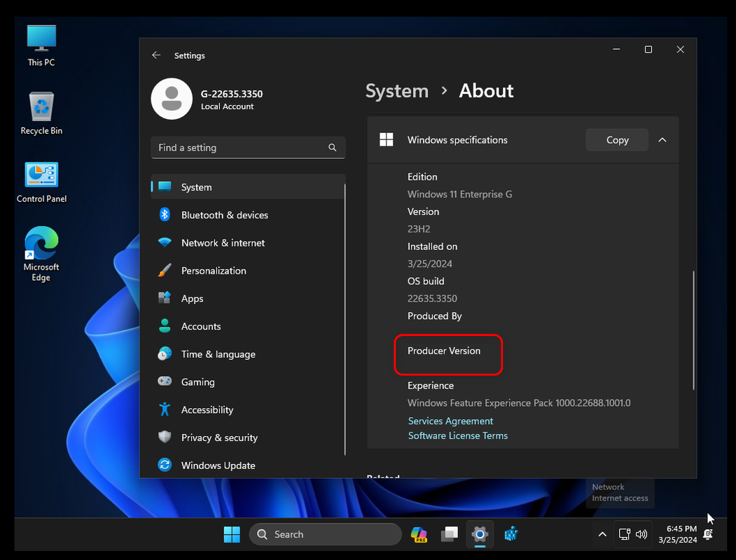Open Personalization settings

248,270
